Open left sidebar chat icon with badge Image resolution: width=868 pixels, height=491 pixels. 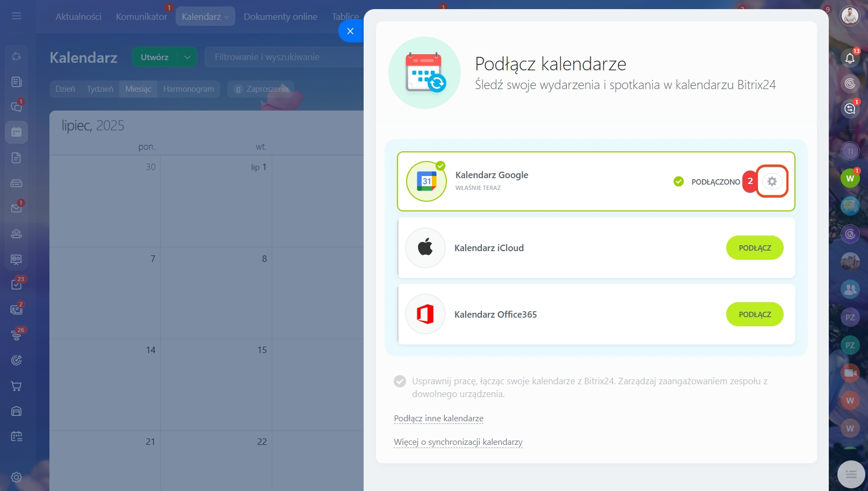(x=16, y=107)
